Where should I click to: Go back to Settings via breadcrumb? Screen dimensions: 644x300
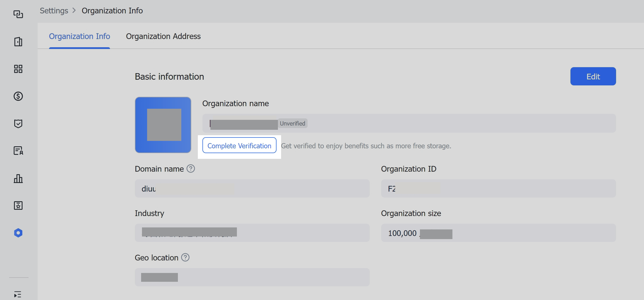(x=54, y=11)
